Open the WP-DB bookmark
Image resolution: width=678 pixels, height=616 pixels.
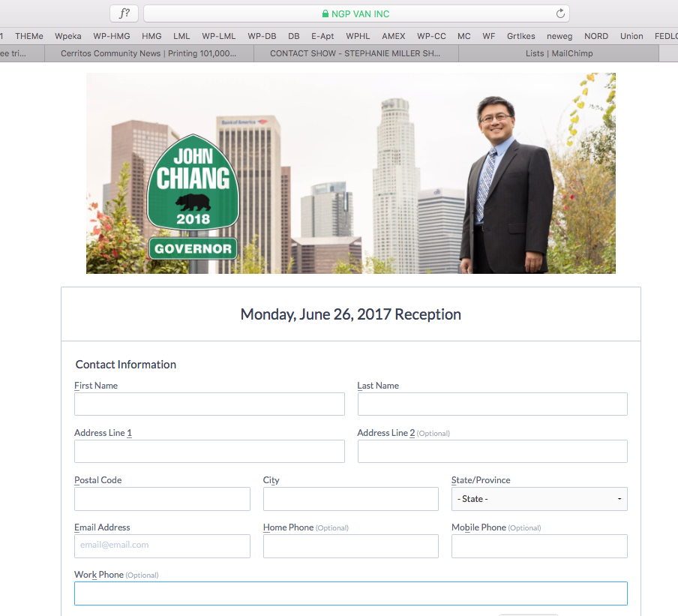262,36
